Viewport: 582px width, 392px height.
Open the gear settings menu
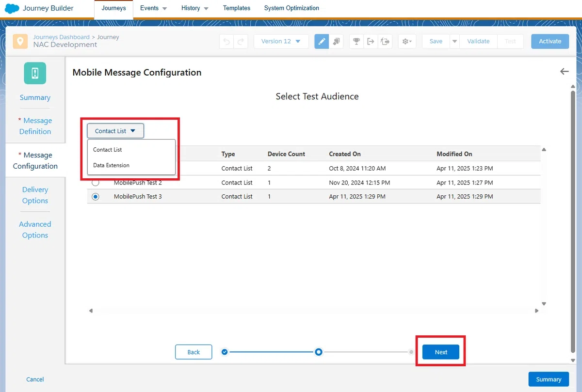coord(407,41)
